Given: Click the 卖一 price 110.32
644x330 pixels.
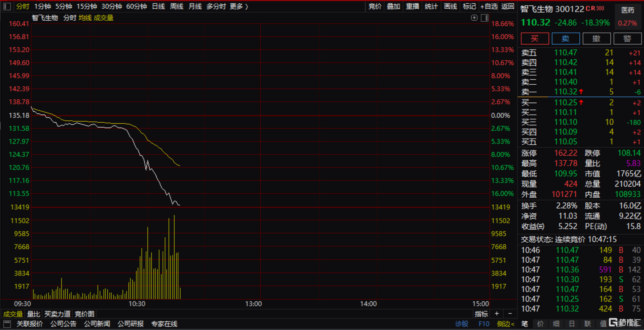Looking at the screenshot, I should 566,92.
